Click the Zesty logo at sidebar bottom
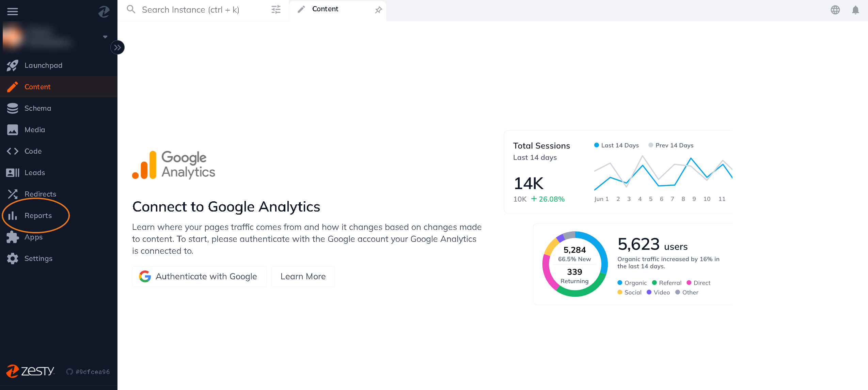The width and height of the screenshot is (868, 390). (31, 371)
